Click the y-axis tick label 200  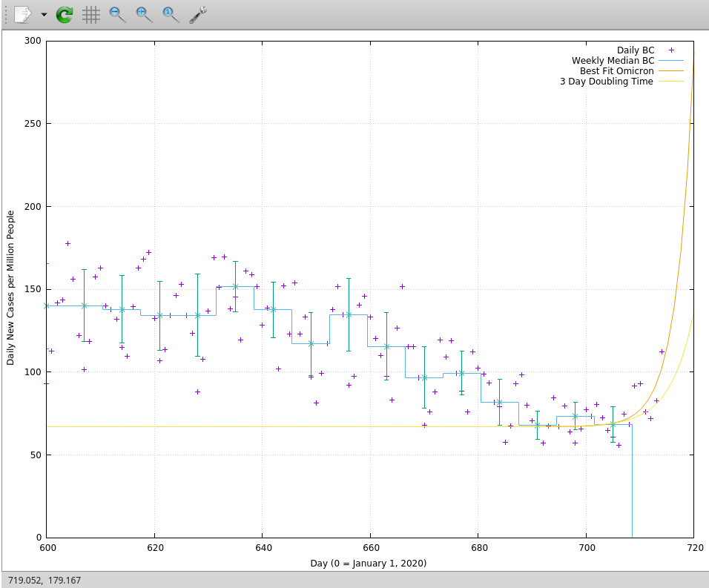point(33,207)
